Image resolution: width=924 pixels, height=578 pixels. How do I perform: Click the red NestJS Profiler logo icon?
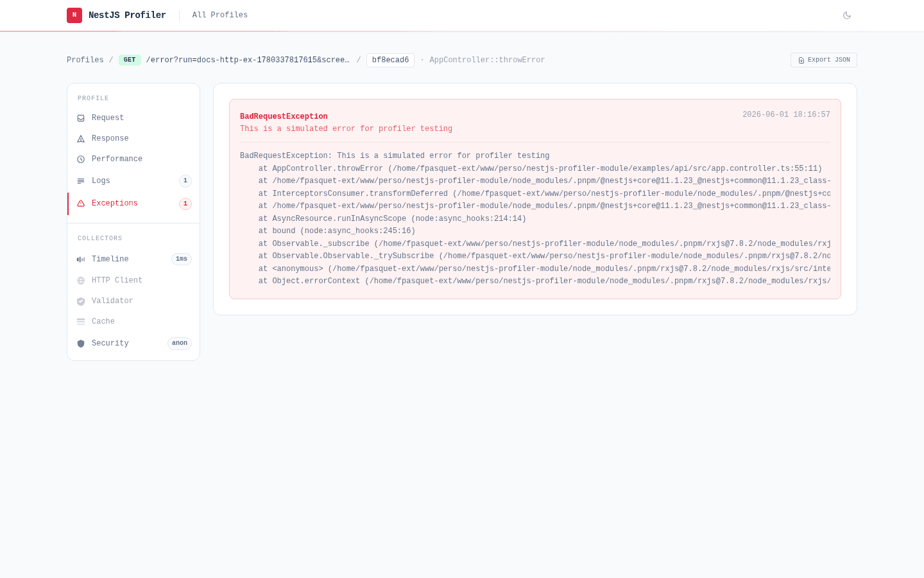click(x=74, y=15)
